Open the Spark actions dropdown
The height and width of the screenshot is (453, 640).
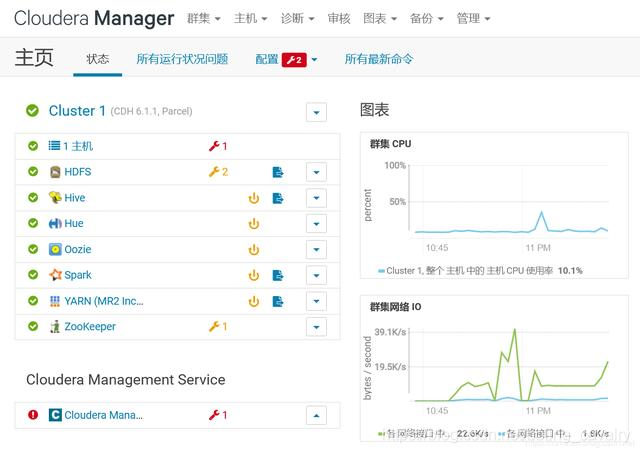coord(316,275)
